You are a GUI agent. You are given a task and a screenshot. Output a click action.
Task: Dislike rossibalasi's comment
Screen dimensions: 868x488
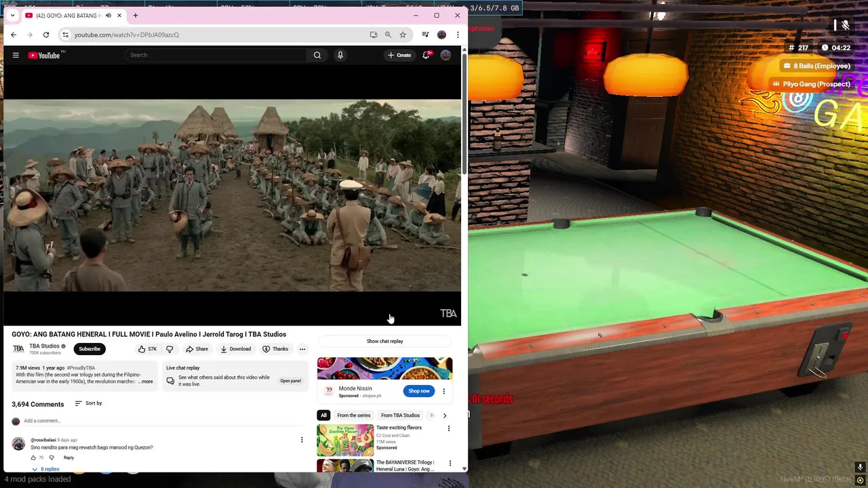(52, 457)
